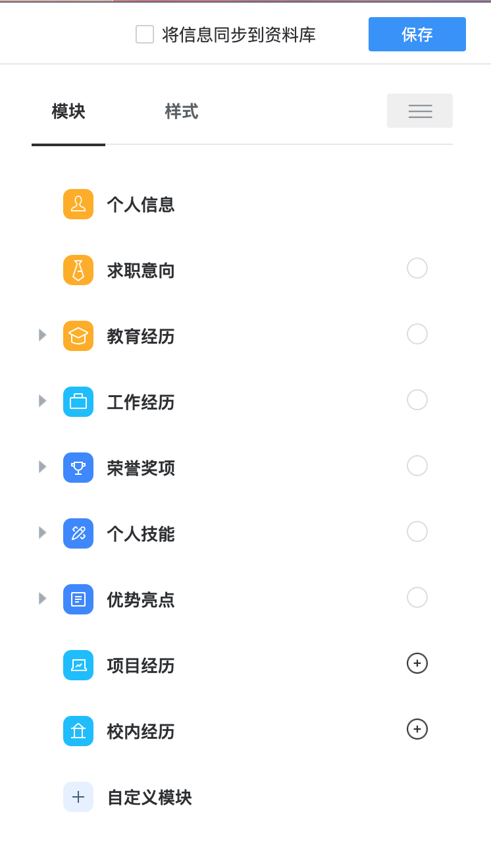
Task: Click the 校内经历 building icon
Action: tap(78, 731)
